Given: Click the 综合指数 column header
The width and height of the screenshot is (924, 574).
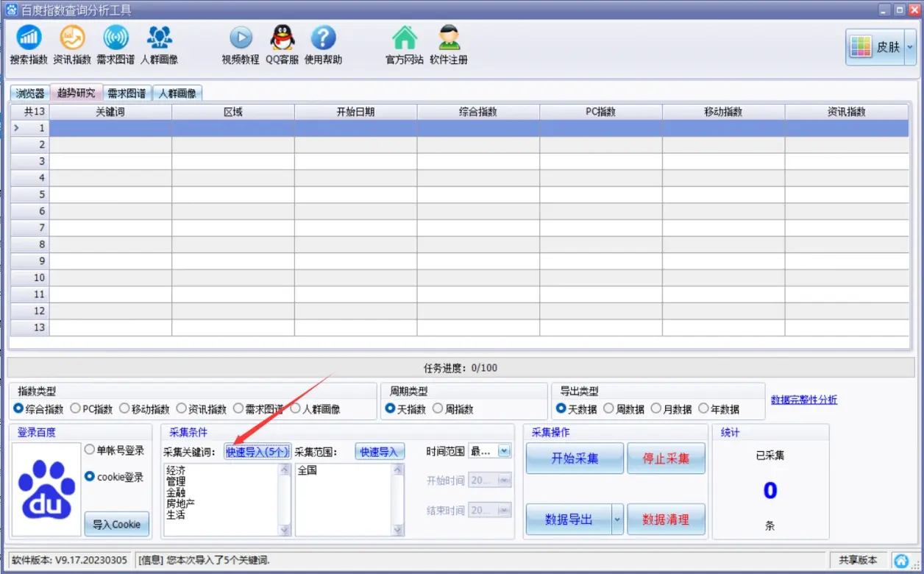Looking at the screenshot, I should click(x=478, y=112).
